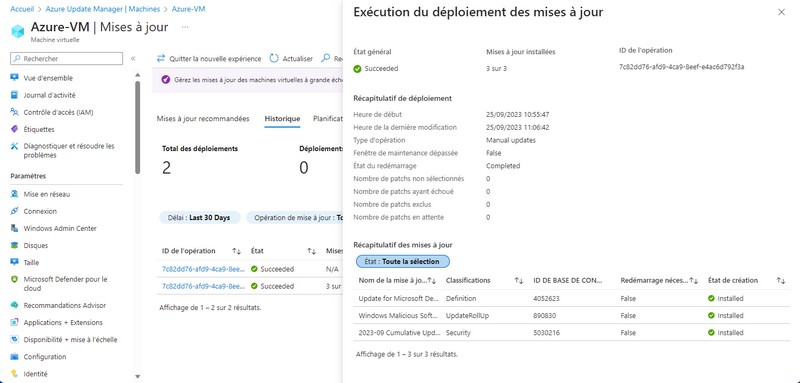This screenshot has width=800, height=383.
Task: Open État : Toute la sélection filter
Action: point(403,262)
